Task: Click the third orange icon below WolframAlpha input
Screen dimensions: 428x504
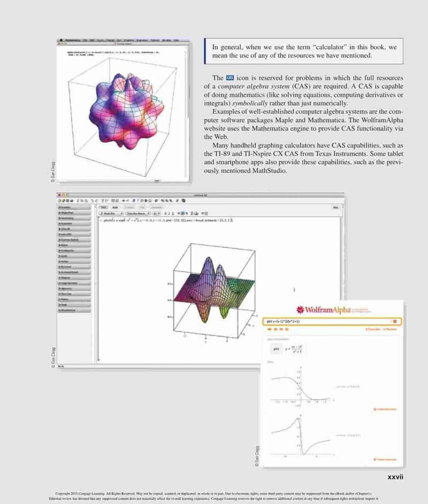Action: [x=281, y=329]
